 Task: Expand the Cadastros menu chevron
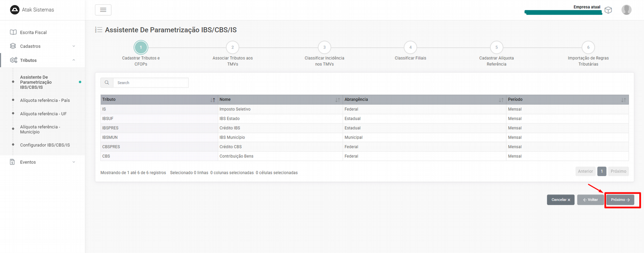(74, 46)
